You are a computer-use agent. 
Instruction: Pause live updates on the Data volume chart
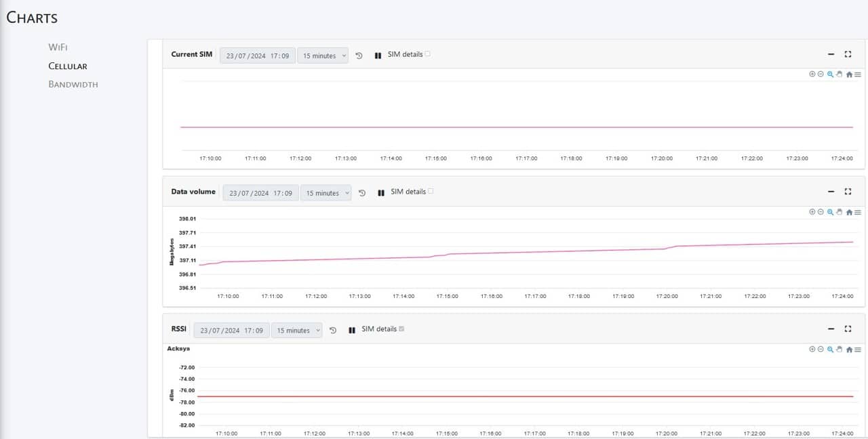coord(381,192)
